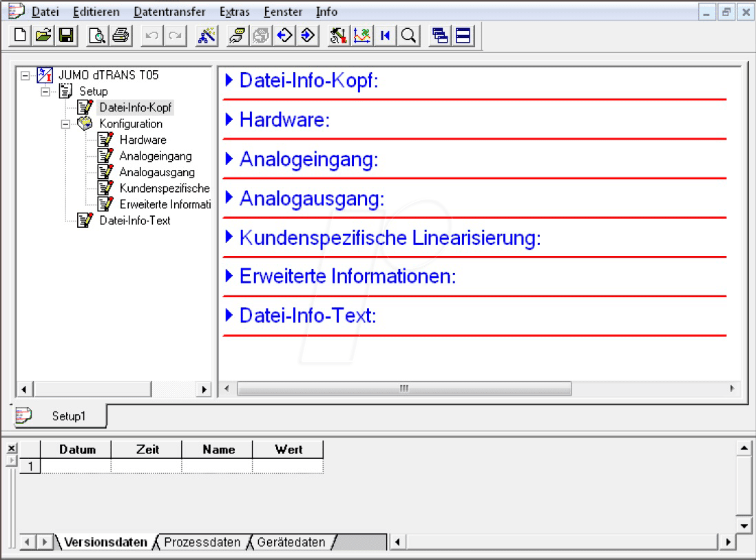Save setup using the floppy disk icon
This screenshot has width=756, height=560.
[x=66, y=36]
